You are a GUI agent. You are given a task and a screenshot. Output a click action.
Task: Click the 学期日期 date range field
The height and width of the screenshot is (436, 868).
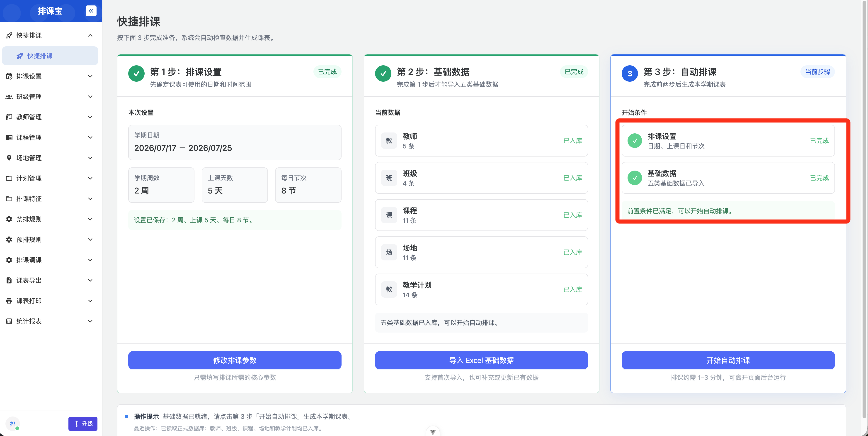coord(235,143)
